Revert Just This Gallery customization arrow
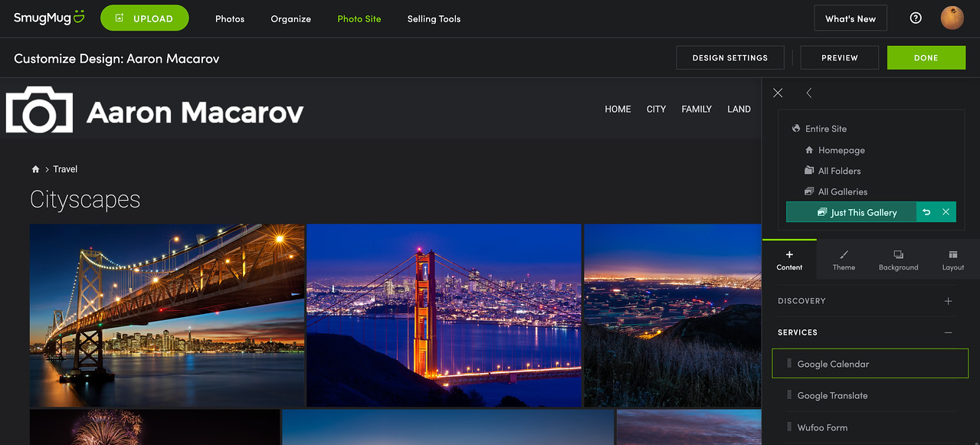The width and height of the screenshot is (980, 445). (926, 212)
